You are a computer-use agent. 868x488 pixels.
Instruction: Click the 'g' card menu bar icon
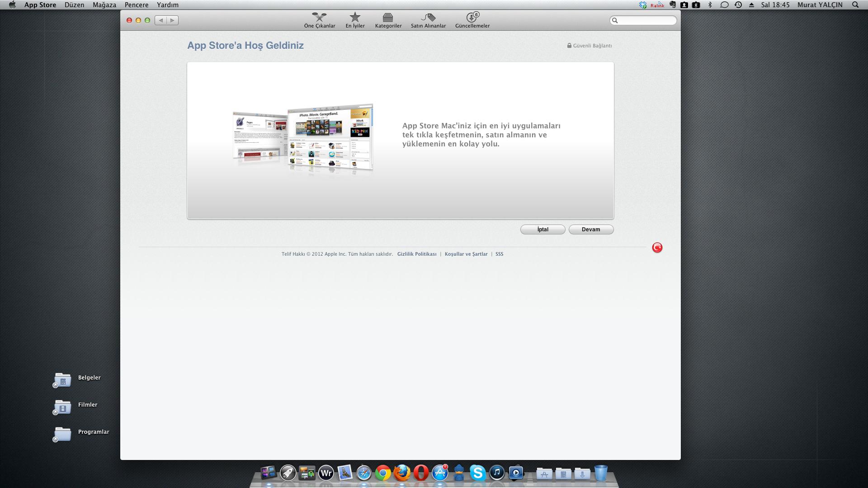[x=696, y=5]
